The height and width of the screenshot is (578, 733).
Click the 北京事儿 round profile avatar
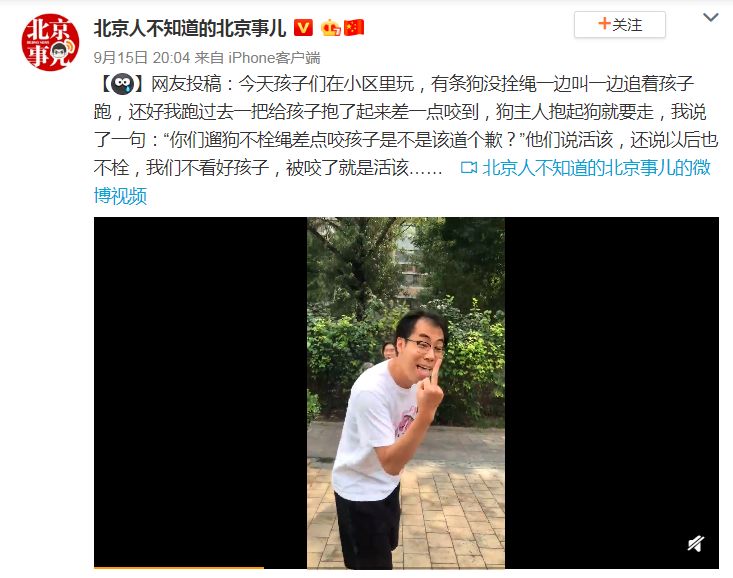point(50,43)
